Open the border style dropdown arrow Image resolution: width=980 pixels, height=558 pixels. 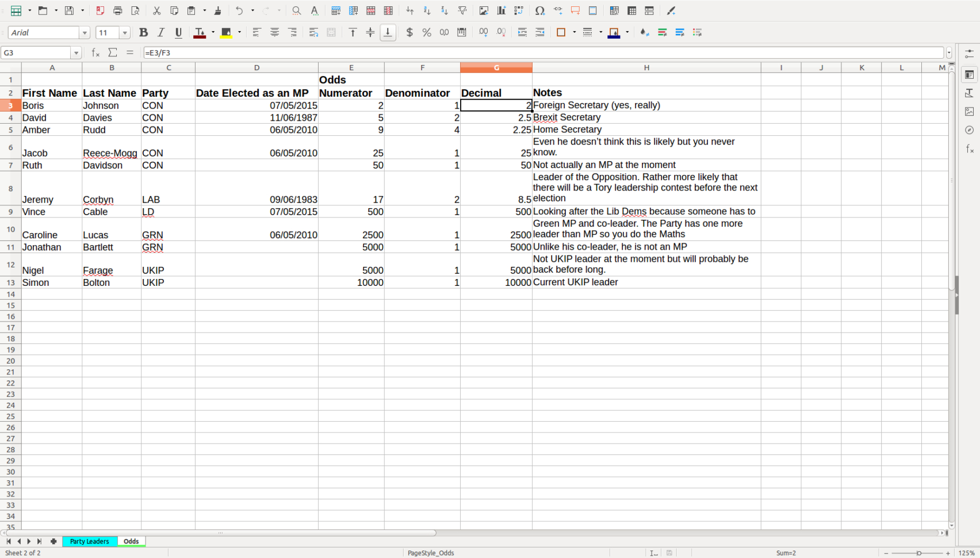[x=600, y=32]
